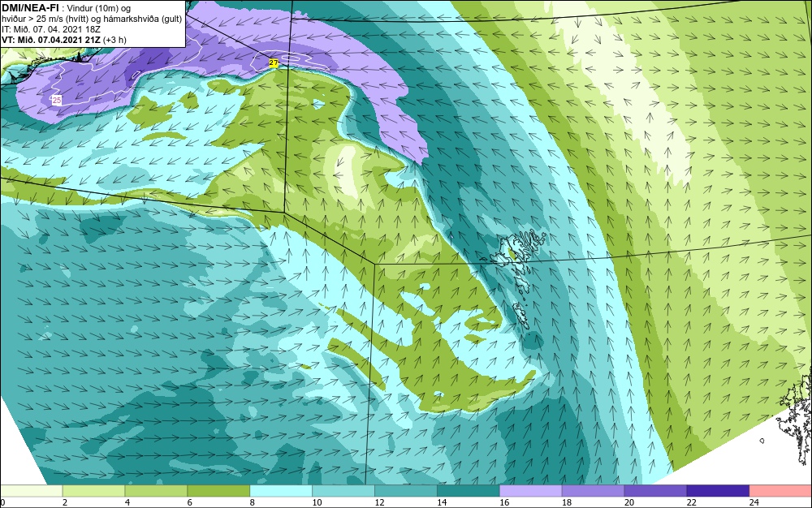Viewport: 812px width, 508px height.
Task: Click the legend scale value 8
Action: (x=253, y=502)
